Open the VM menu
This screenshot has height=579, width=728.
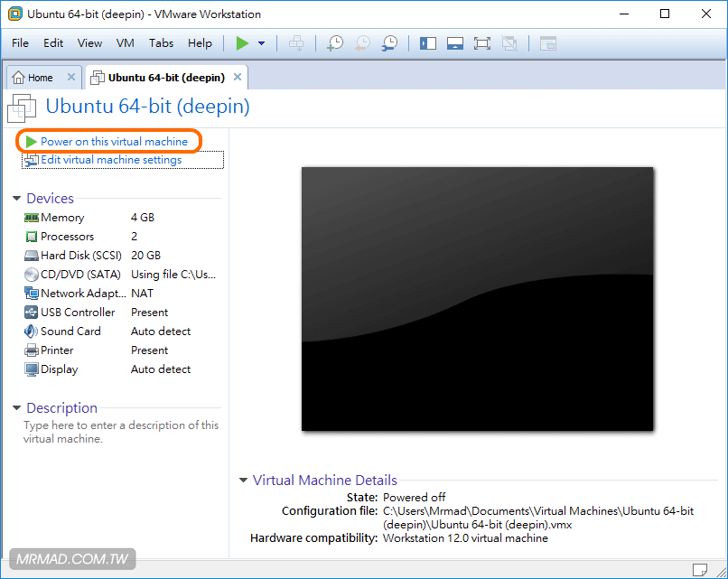point(126,43)
